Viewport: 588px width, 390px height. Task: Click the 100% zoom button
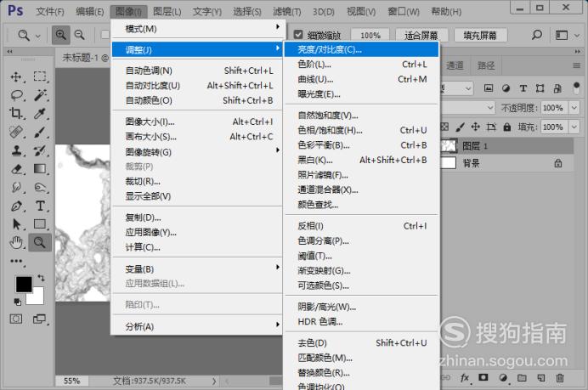(370, 35)
